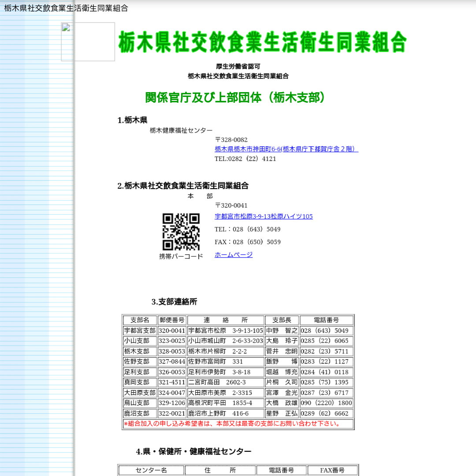Click the red 組合加入 notice text
Screen dimensions: 476x476
click(x=232, y=424)
